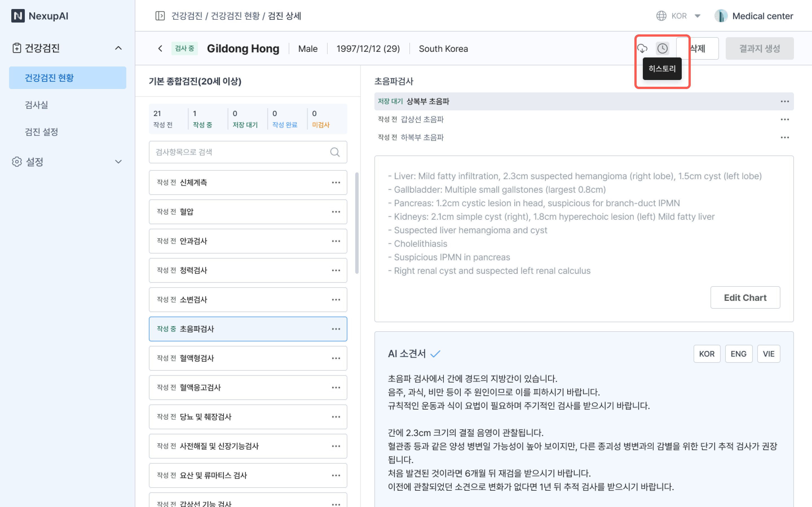Click the Edit Chart button
The height and width of the screenshot is (507, 812).
(x=745, y=297)
